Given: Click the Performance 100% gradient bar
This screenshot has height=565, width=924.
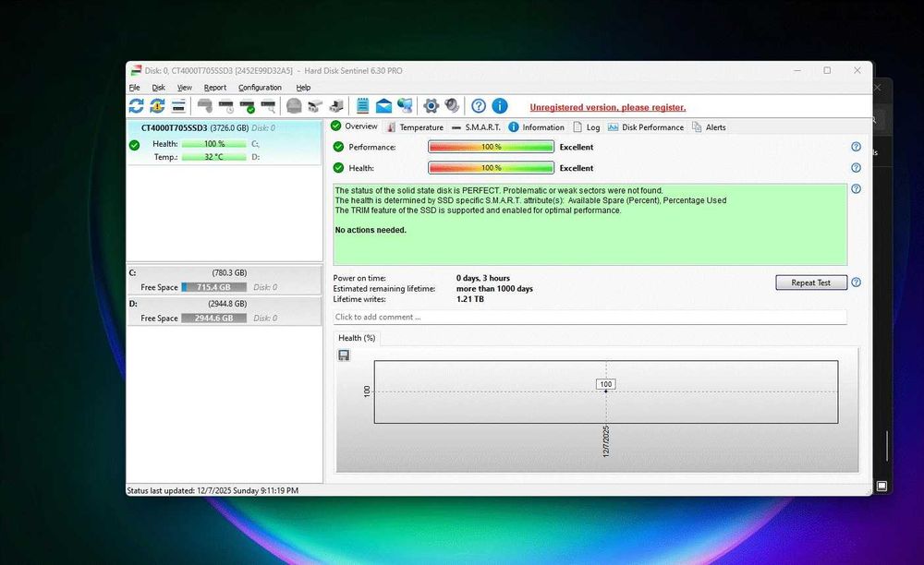Looking at the screenshot, I should tap(491, 147).
